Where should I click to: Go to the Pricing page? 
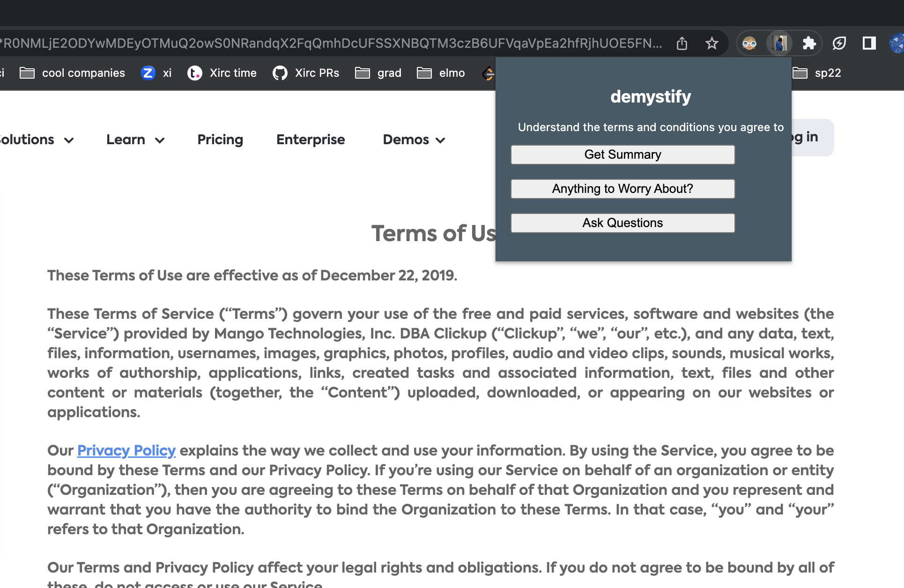(x=220, y=140)
